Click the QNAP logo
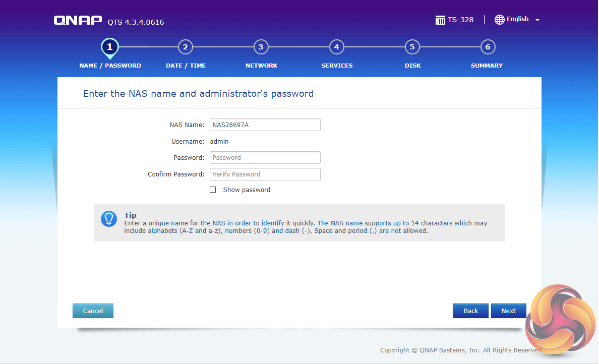The height and width of the screenshot is (364, 599). (78, 20)
